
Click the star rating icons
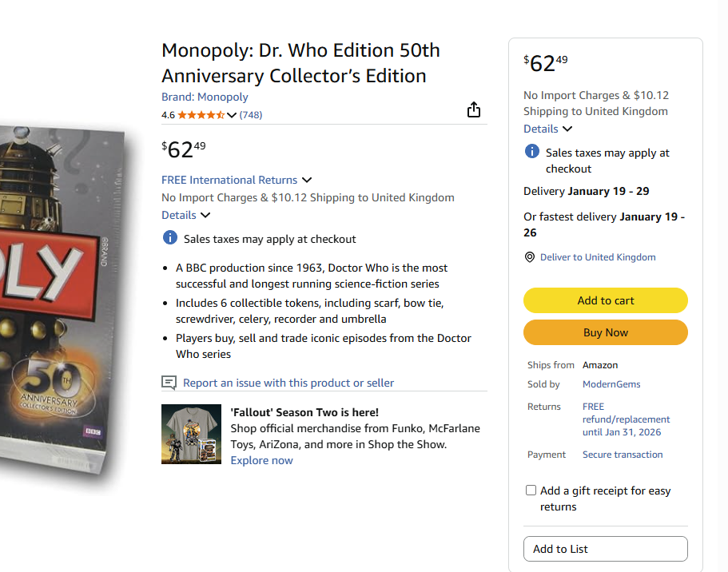(201, 115)
